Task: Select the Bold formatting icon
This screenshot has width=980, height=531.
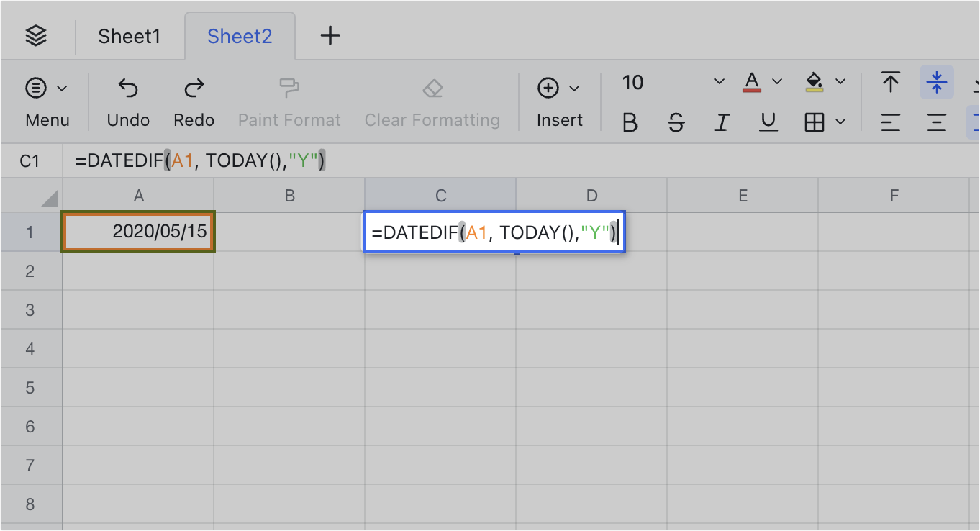Action: 630,122
